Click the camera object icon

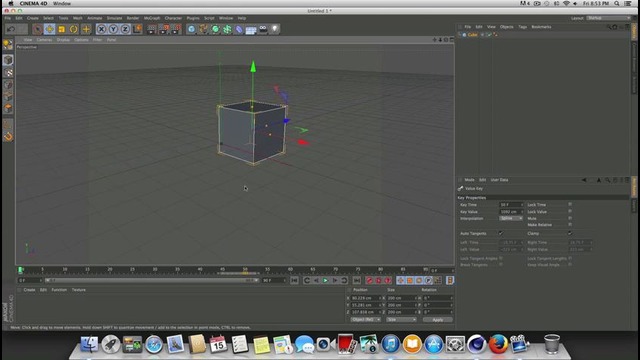pos(263,29)
